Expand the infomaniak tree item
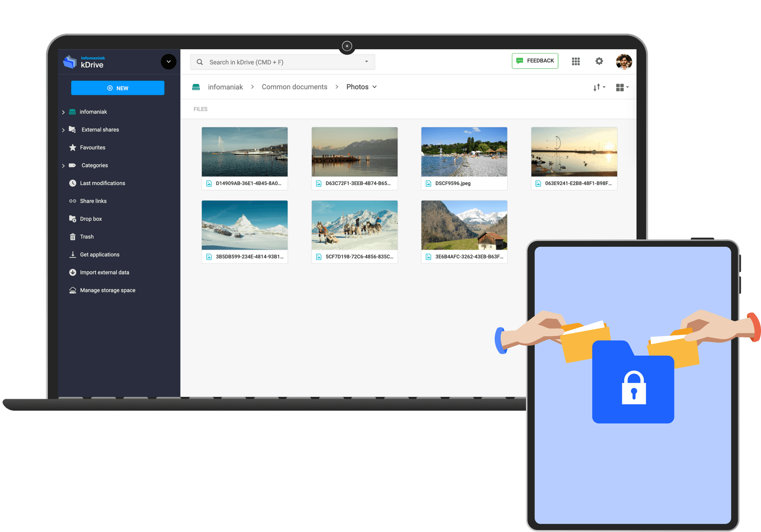Image resolution: width=761 pixels, height=532 pixels. tap(63, 111)
